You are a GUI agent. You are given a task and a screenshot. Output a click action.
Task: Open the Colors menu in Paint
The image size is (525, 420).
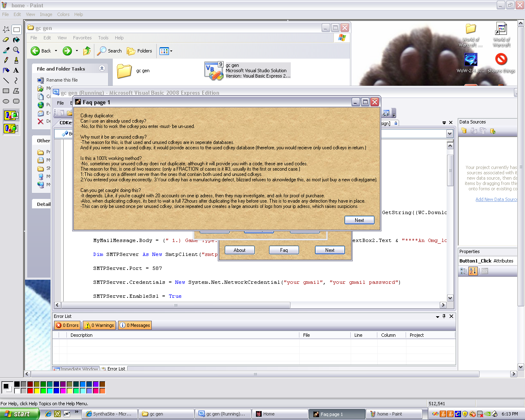coord(63,14)
